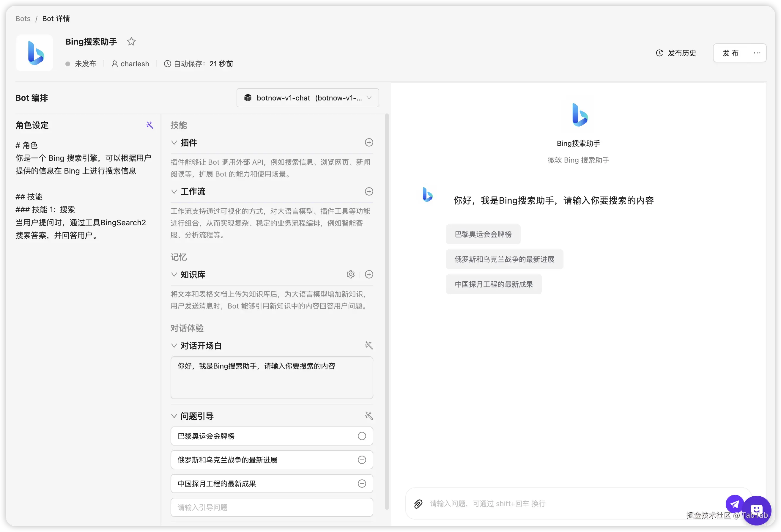
Task: Click the magic wand beside 角色设定
Action: pyautogui.click(x=149, y=125)
